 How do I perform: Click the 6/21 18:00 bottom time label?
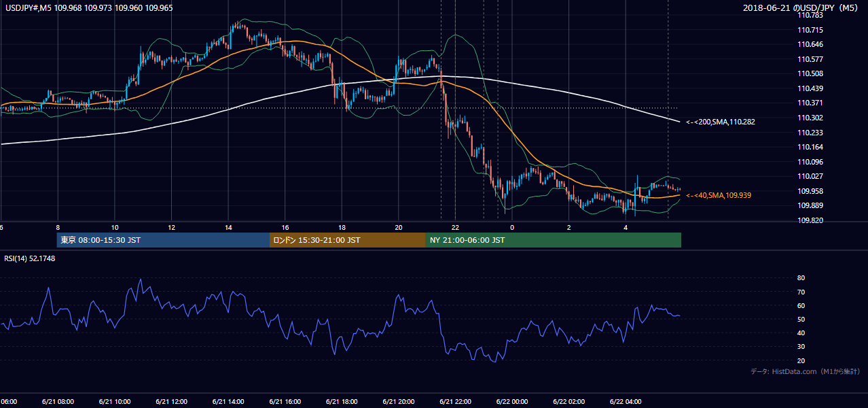(x=342, y=401)
